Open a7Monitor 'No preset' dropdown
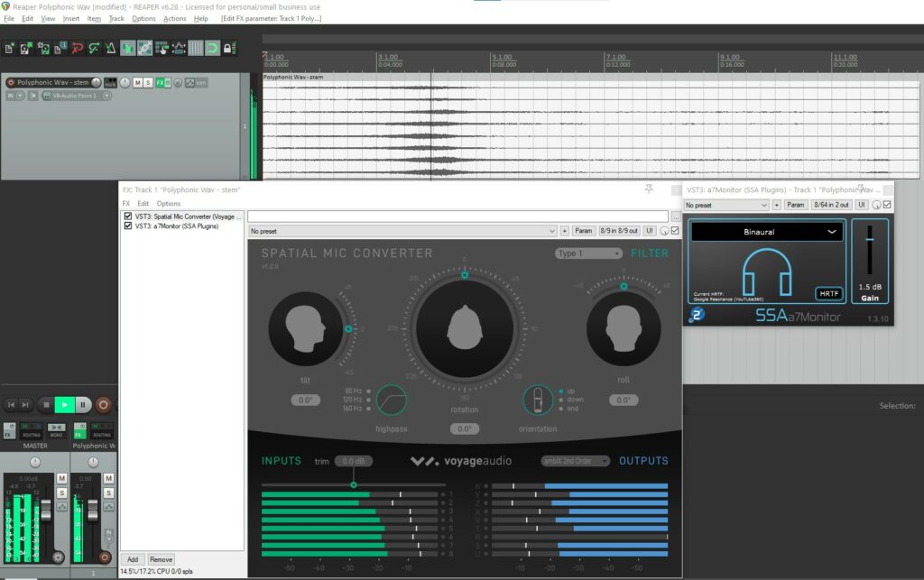Viewport: 924px width, 580px height. pos(726,205)
